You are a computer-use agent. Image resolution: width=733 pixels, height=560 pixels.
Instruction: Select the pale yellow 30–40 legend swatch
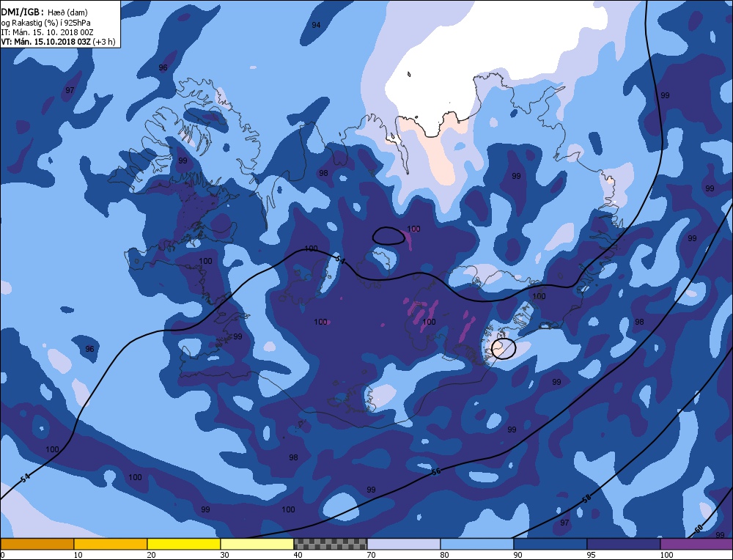click(x=257, y=544)
